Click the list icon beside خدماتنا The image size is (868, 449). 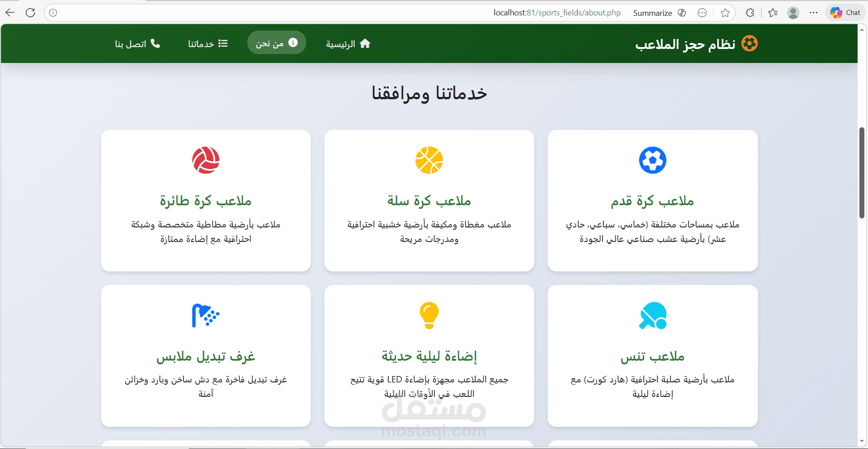(x=223, y=43)
